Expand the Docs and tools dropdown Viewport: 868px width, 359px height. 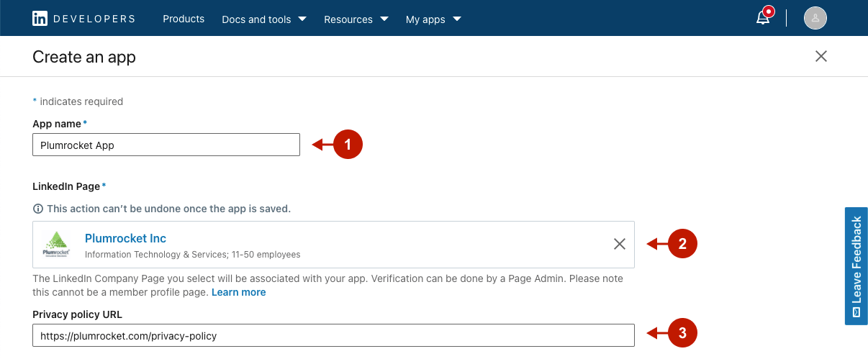click(x=263, y=19)
